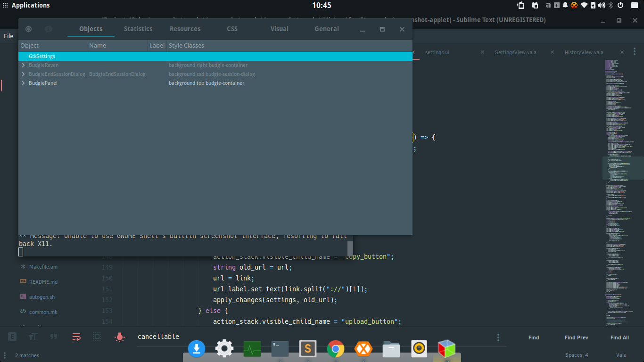Click the 'Spaces: 4' indentation selector
Viewport: 644px width, 362px height.
pyautogui.click(x=577, y=355)
